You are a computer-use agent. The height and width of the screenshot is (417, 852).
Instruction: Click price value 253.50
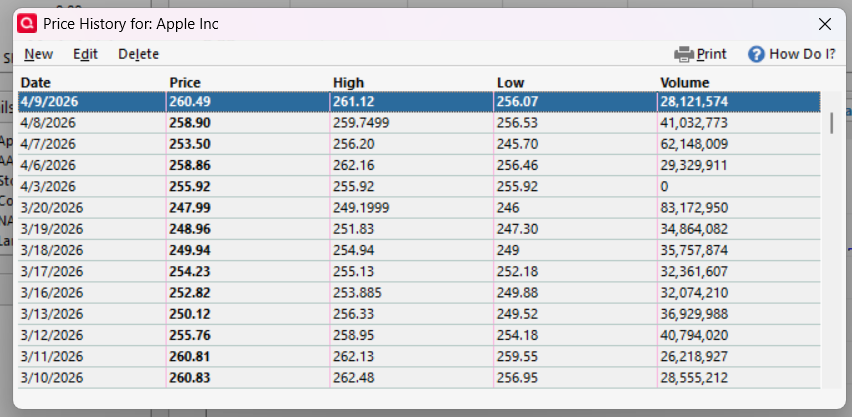tap(190, 144)
